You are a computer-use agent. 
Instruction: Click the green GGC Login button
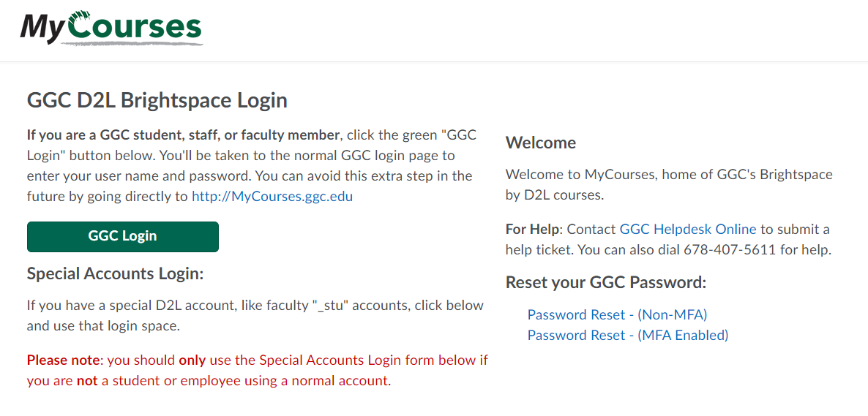point(123,237)
